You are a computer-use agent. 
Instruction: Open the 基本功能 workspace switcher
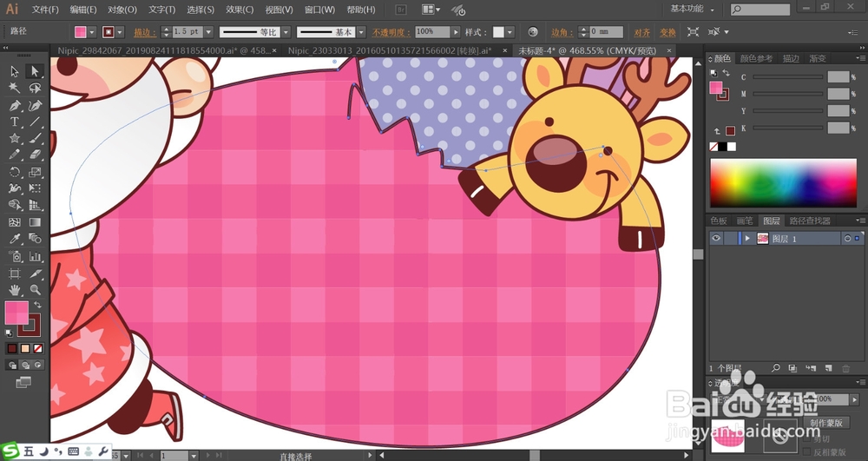[692, 10]
